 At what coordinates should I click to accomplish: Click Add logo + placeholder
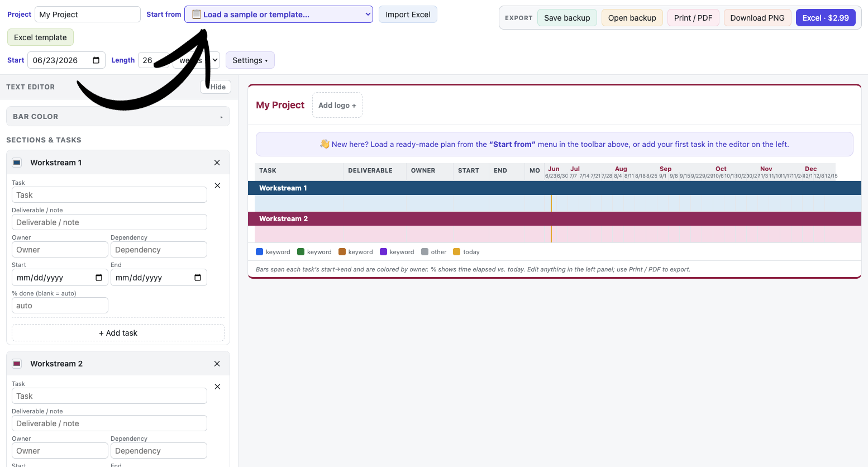337,105
